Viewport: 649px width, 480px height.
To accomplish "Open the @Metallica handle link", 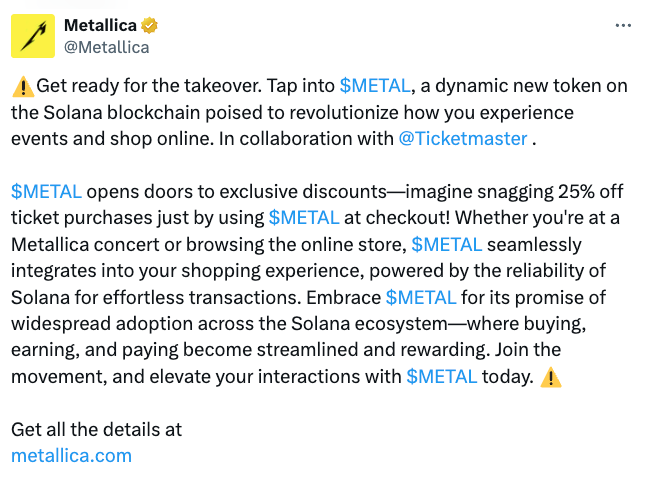I will 106,48.
